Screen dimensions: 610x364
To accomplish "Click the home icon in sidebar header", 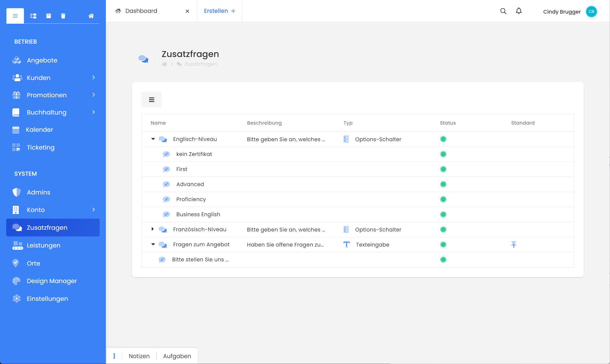I will click(x=91, y=16).
